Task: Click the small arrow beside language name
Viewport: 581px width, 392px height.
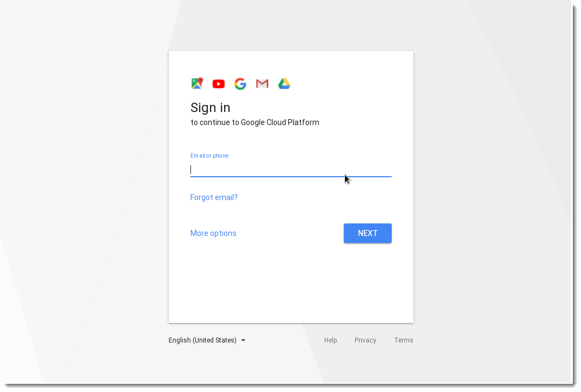Action: tap(243, 340)
